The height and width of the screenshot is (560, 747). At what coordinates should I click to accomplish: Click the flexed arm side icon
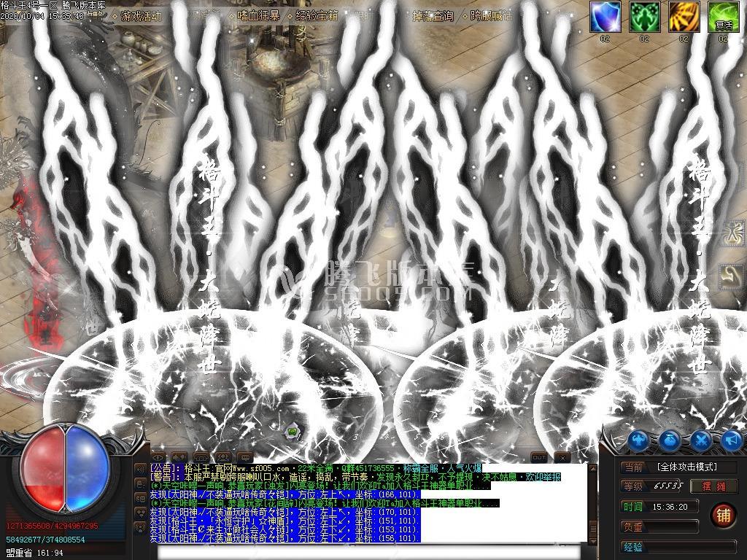click(732, 276)
